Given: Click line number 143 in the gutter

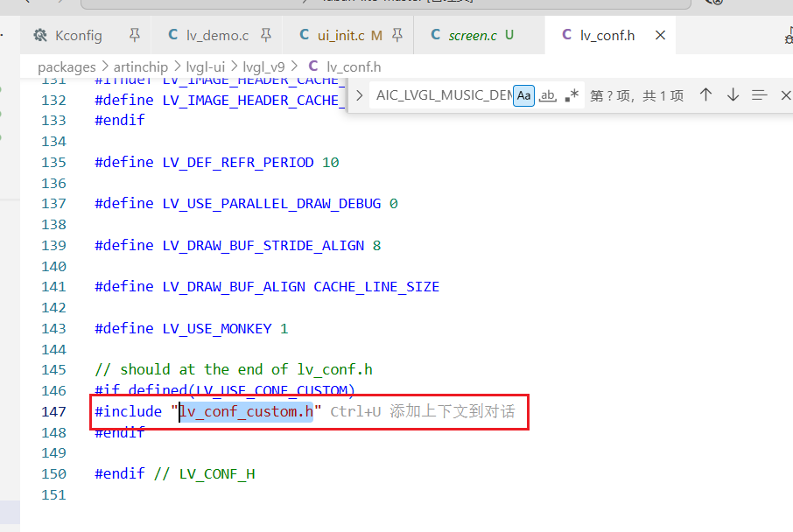Looking at the screenshot, I should point(53,329).
